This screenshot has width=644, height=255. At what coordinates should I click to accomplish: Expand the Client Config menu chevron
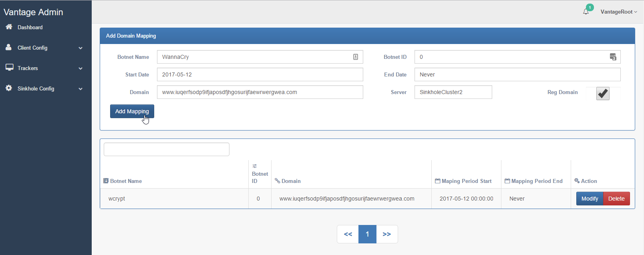pyautogui.click(x=80, y=48)
